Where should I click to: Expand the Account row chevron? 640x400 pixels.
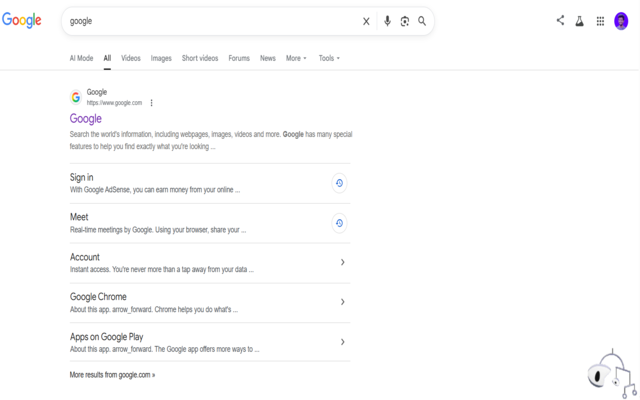point(342,262)
